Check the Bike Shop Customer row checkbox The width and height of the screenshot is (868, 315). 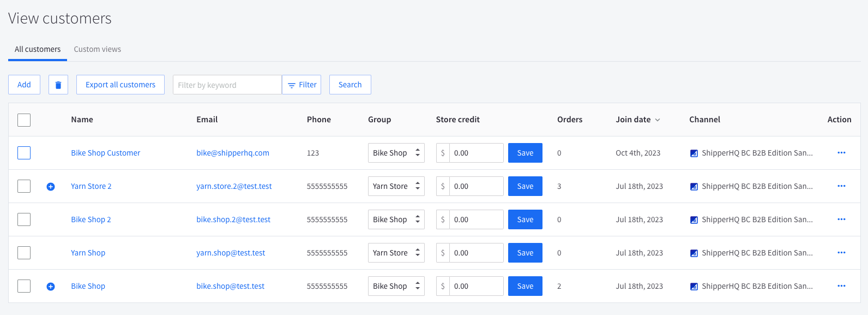click(24, 153)
